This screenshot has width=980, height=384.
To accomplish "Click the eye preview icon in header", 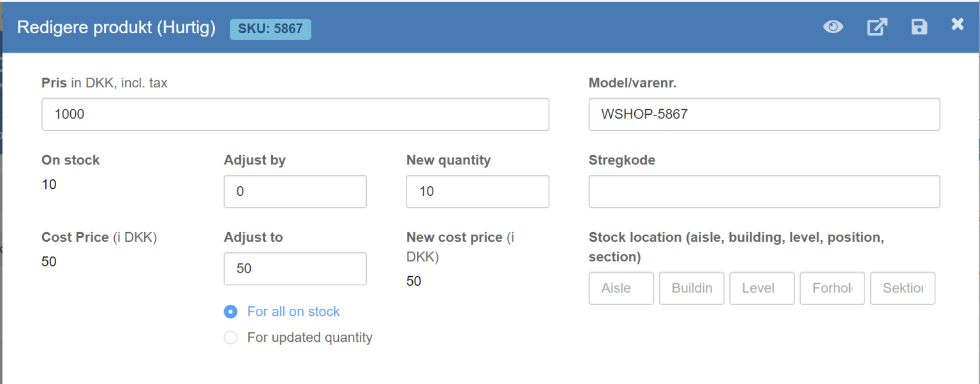I will point(833,27).
